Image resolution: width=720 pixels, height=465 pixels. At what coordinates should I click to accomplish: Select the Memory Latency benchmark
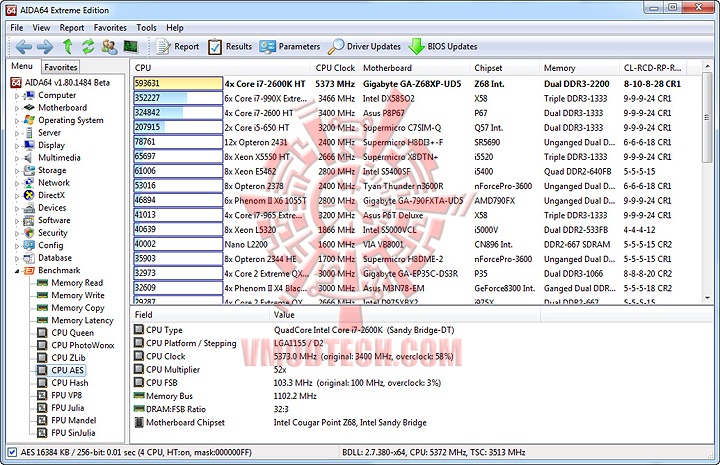[82, 320]
